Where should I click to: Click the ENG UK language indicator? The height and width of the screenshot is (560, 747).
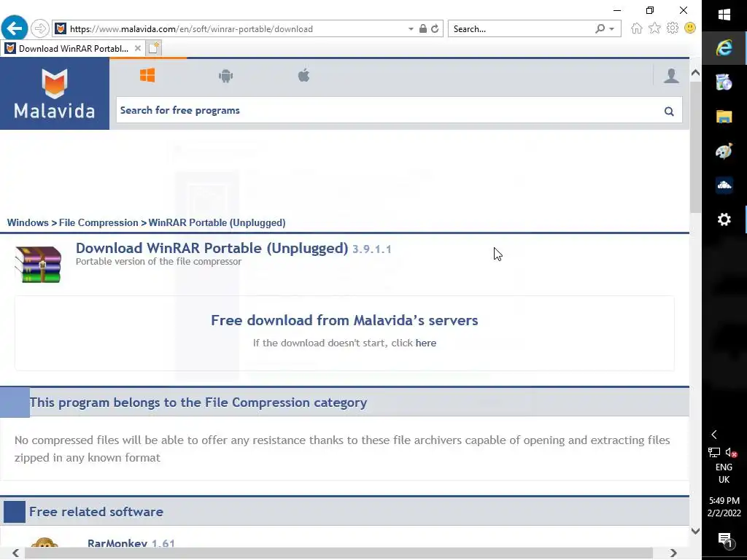(x=724, y=473)
